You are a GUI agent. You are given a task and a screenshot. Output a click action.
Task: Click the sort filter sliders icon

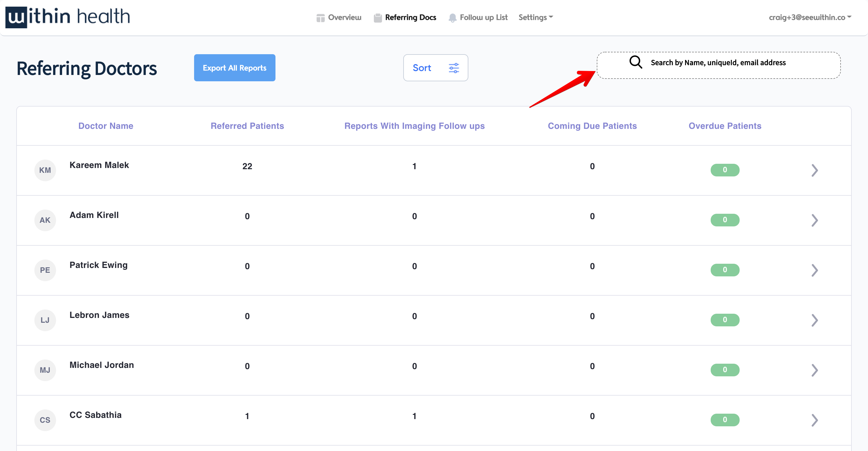[454, 68]
